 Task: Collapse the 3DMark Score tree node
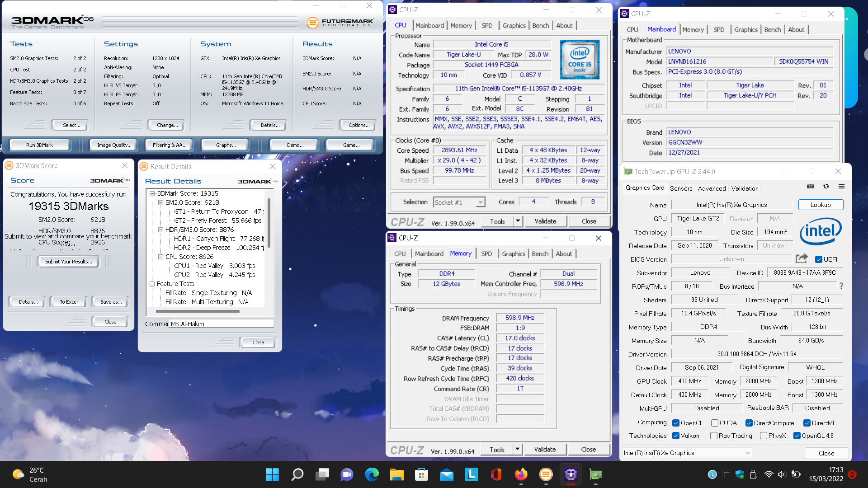(x=152, y=193)
